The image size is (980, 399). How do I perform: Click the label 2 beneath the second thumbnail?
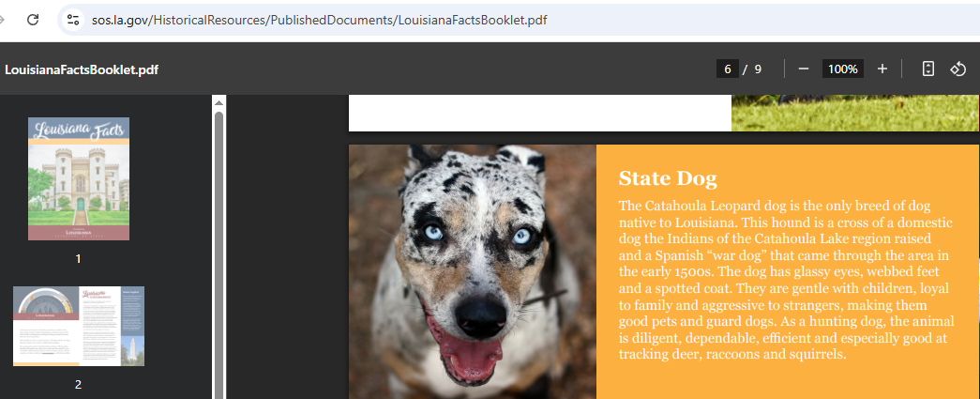click(78, 385)
